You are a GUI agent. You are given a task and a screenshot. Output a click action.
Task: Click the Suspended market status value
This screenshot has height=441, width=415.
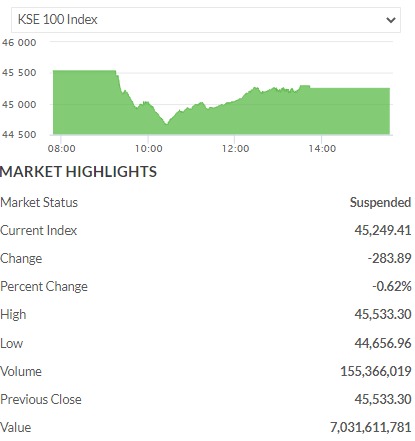point(380,202)
